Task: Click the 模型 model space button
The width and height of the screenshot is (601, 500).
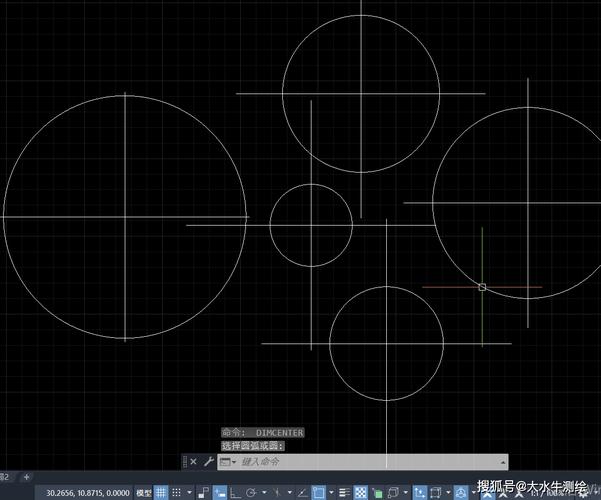Action: (x=143, y=492)
